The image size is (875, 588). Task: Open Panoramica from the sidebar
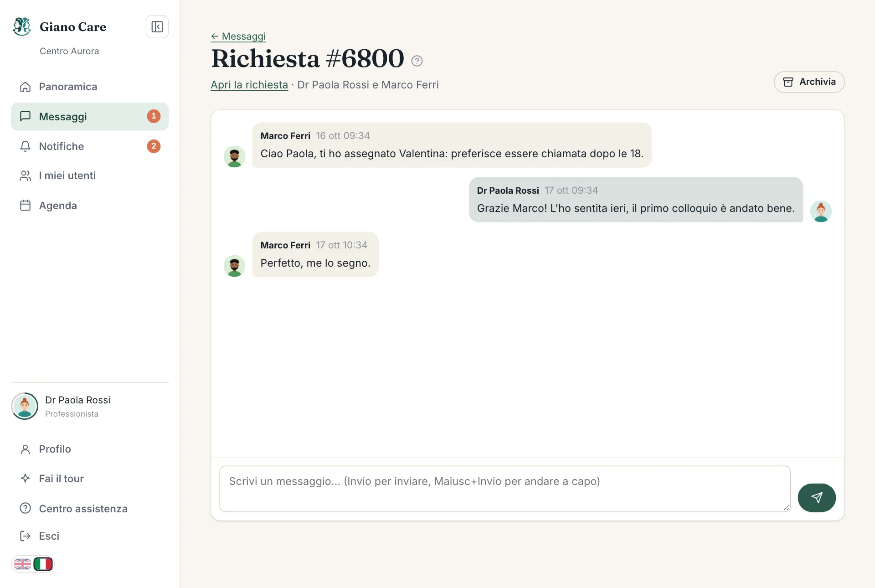(x=90, y=87)
